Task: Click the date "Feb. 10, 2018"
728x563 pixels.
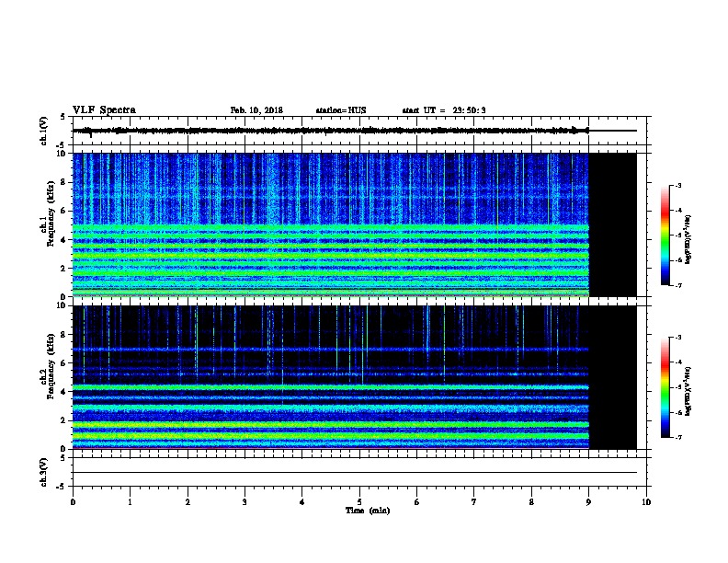Action: click(256, 110)
